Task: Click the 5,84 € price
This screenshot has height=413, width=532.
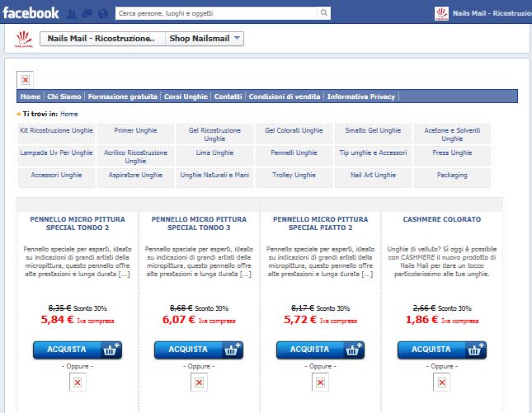Action: [x=58, y=320]
